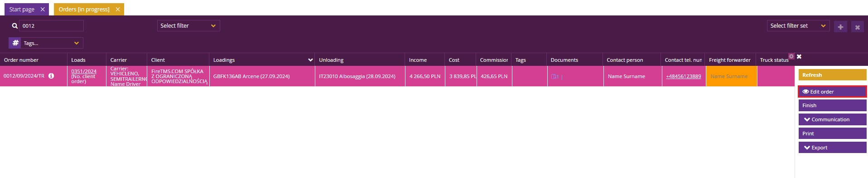Click client cell FireTMS.COM SPÓŁKA
The width and height of the screenshot is (868, 178).
(x=178, y=76)
